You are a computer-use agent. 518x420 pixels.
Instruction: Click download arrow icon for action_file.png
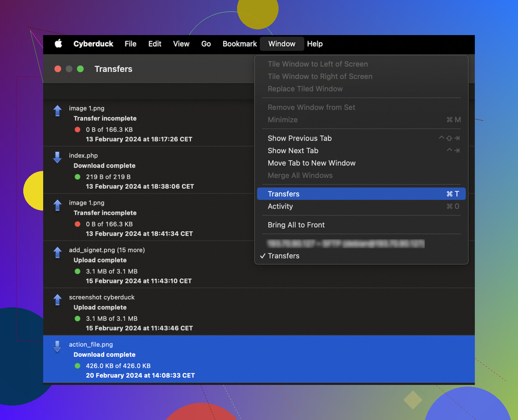tap(58, 346)
